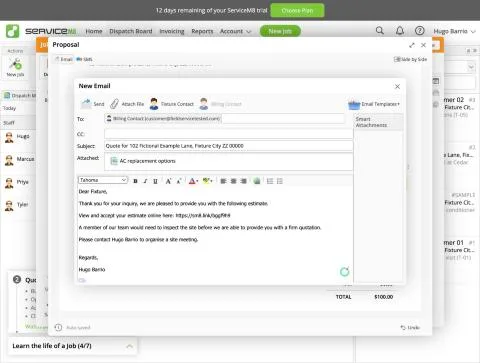Open the Reports menu item
480x363 pixels.
pyautogui.click(x=202, y=31)
